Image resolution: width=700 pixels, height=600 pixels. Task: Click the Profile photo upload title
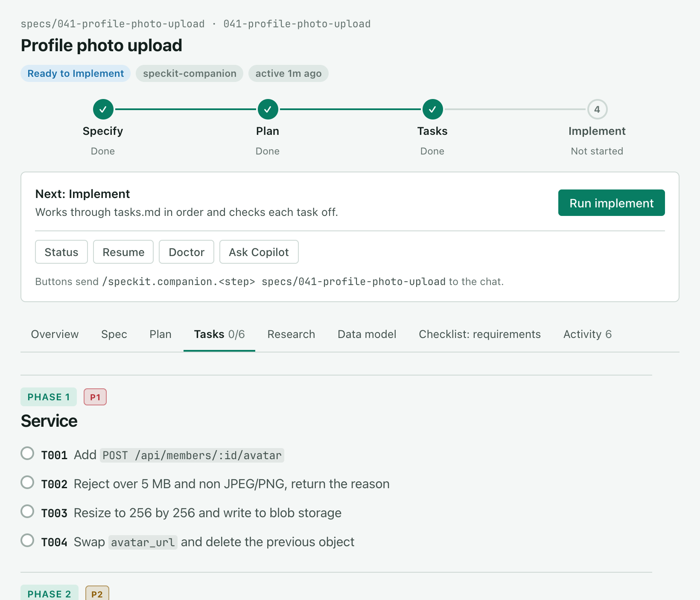[x=102, y=45]
